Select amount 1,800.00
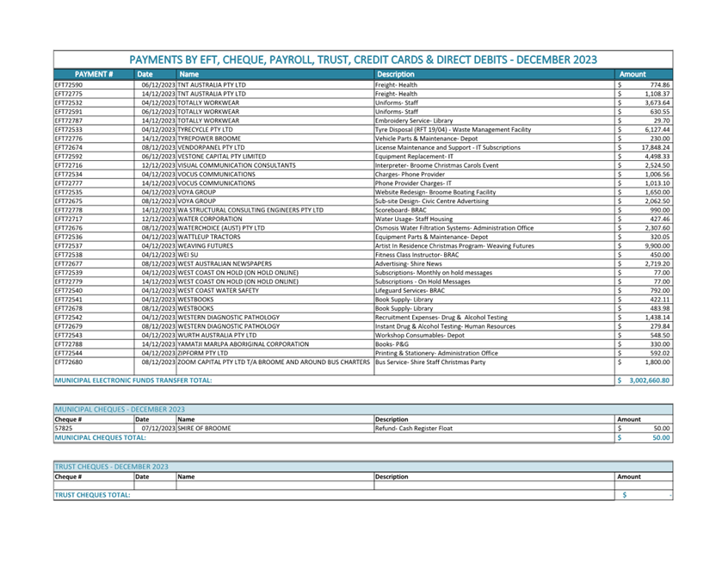The image size is (728, 563). 657,362
